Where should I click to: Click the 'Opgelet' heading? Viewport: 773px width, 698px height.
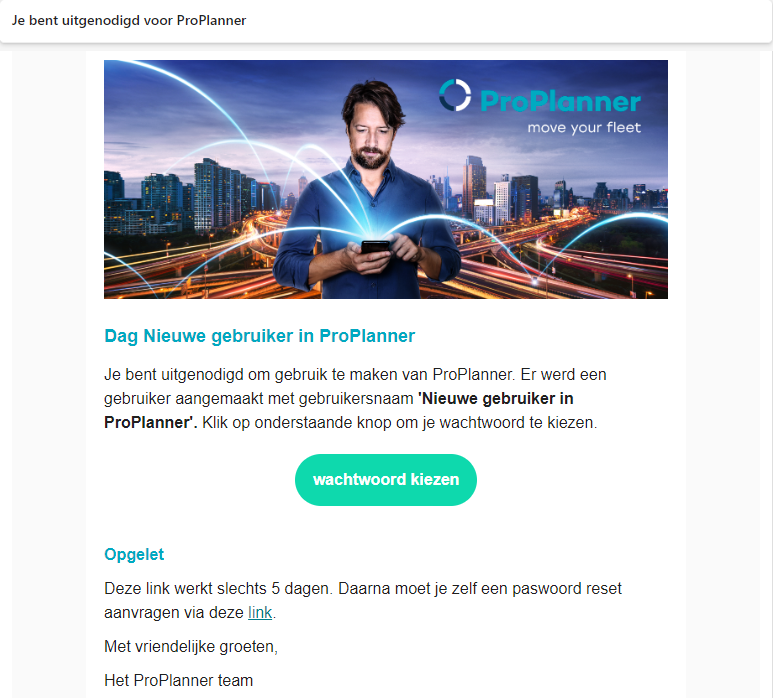(134, 555)
